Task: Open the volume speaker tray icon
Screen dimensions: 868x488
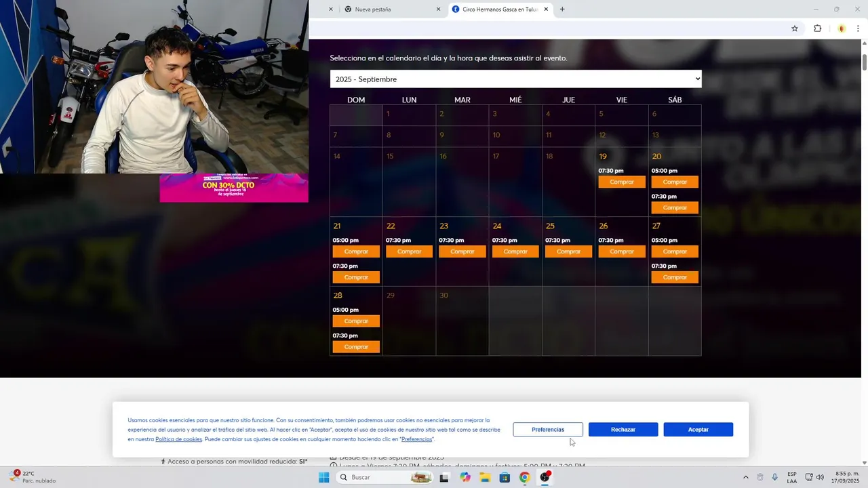Action: pos(820,477)
